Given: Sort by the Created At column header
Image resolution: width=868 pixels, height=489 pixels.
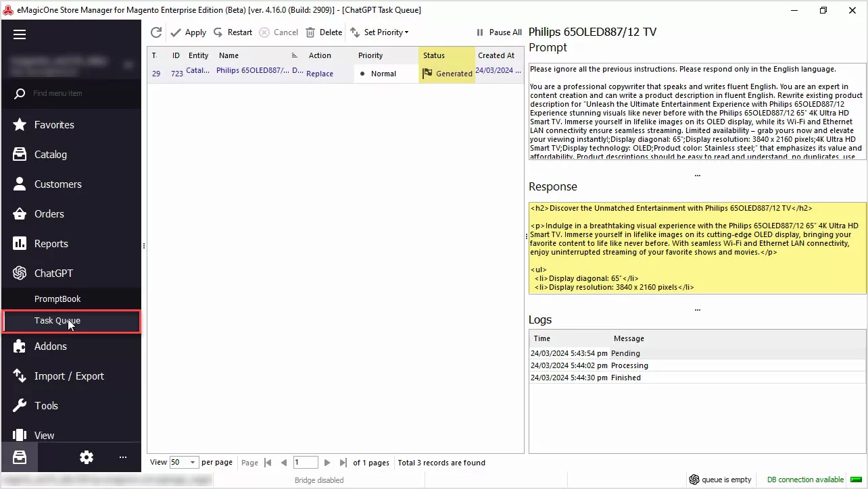Looking at the screenshot, I should (x=498, y=55).
